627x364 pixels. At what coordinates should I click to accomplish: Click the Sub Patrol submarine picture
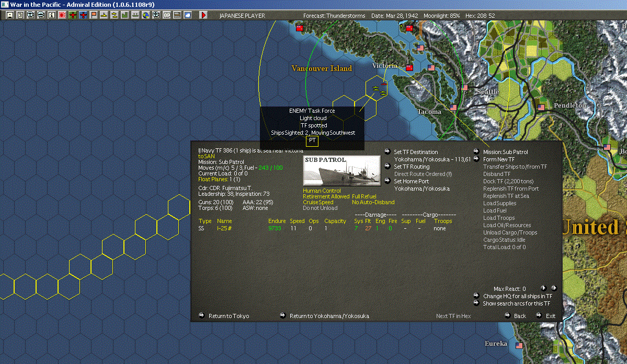click(341, 171)
